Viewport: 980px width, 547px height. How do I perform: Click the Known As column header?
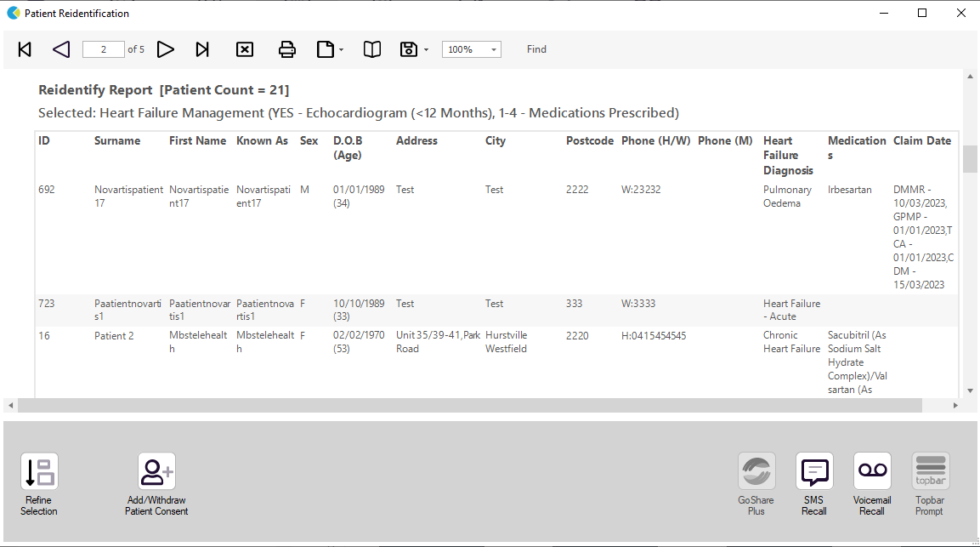tap(262, 141)
